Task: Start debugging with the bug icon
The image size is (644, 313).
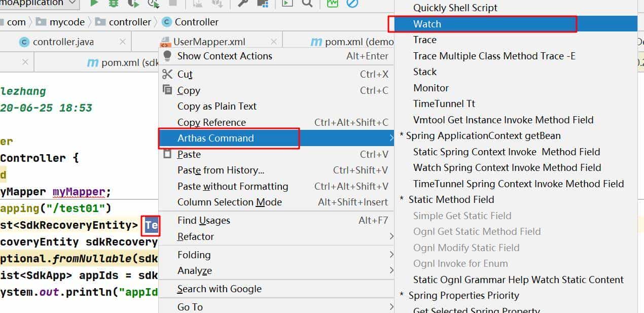Action: [114, 3]
